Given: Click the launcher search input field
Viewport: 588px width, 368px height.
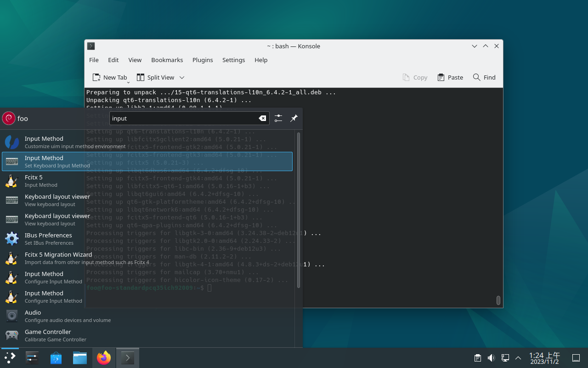Looking at the screenshot, I should pos(184,118).
